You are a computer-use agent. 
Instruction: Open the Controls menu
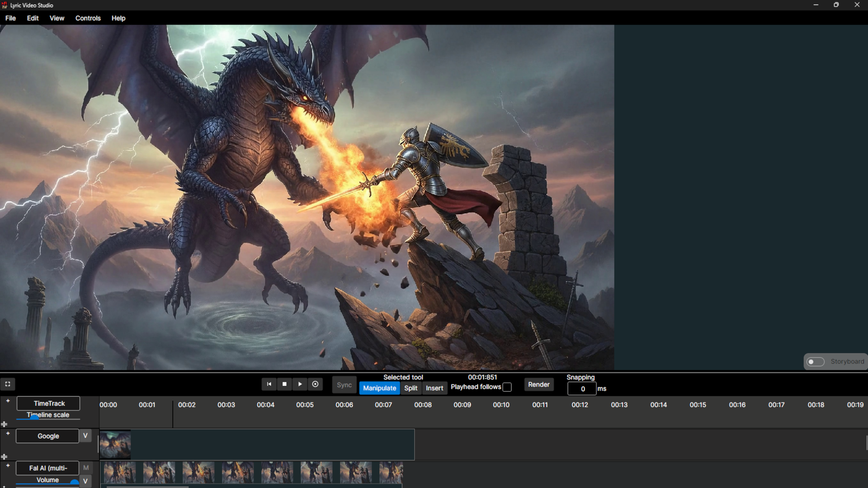coord(88,18)
